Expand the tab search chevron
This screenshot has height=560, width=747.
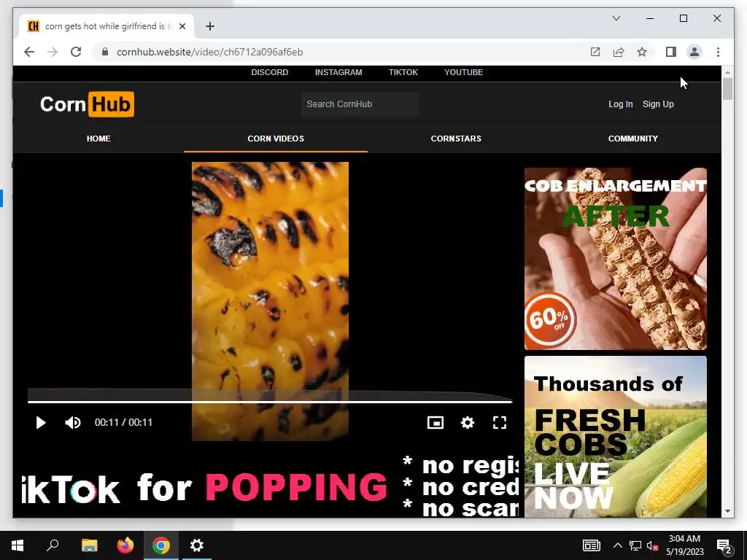(616, 18)
